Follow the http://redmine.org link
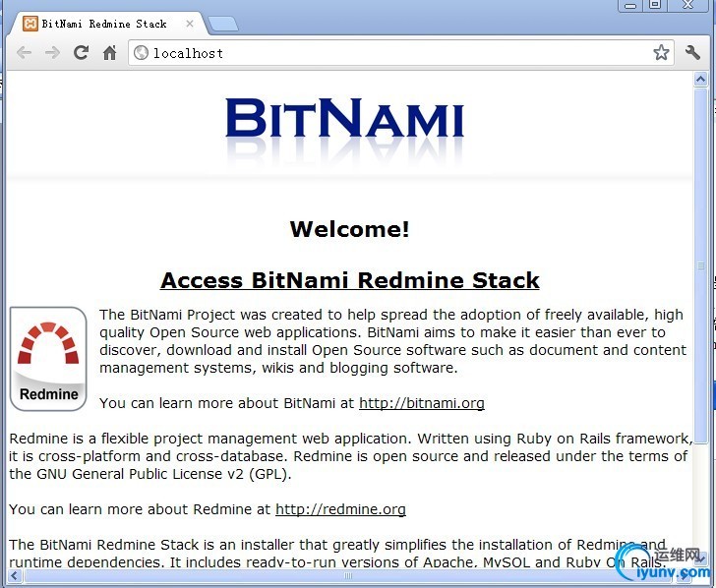 340,509
